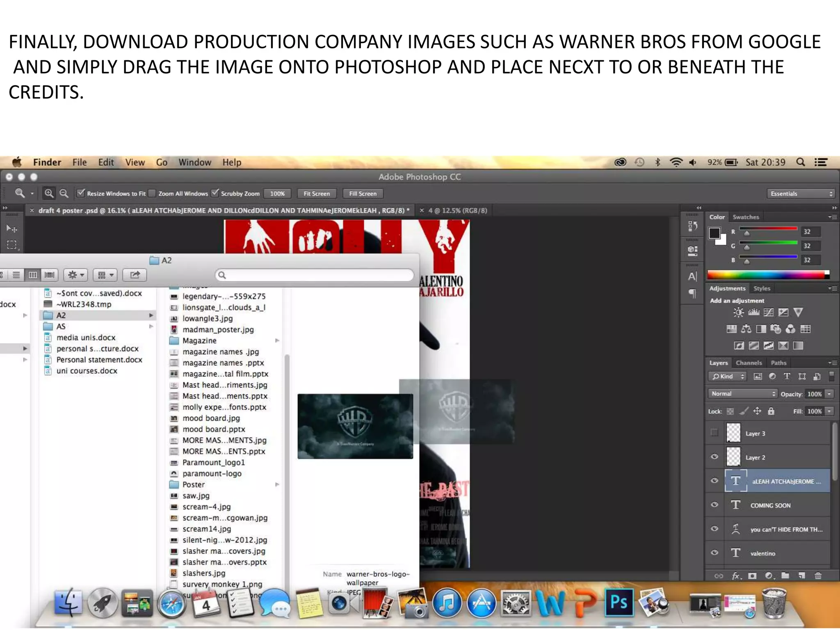Open the Finder Go menu

[x=162, y=162]
